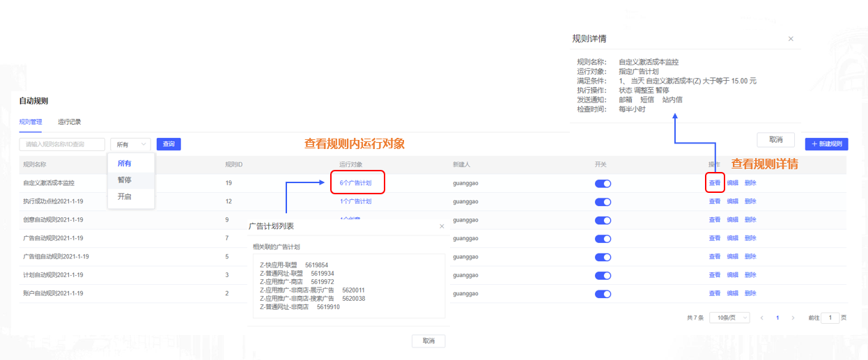Focus the rule name/ID search field

click(x=61, y=144)
